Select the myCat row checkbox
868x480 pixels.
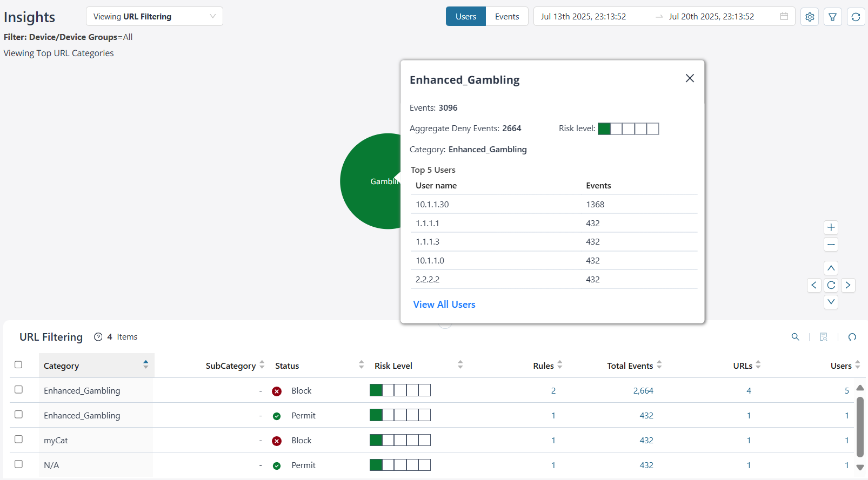[x=18, y=440]
